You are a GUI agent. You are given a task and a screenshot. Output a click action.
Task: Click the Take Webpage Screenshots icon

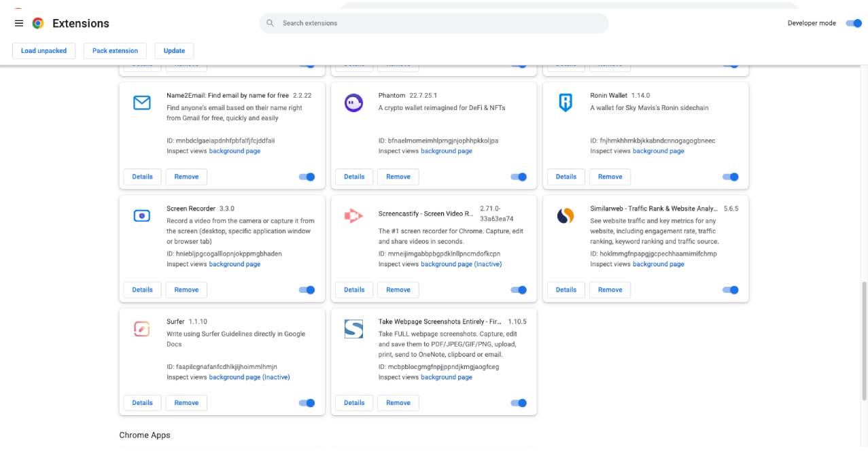353,329
